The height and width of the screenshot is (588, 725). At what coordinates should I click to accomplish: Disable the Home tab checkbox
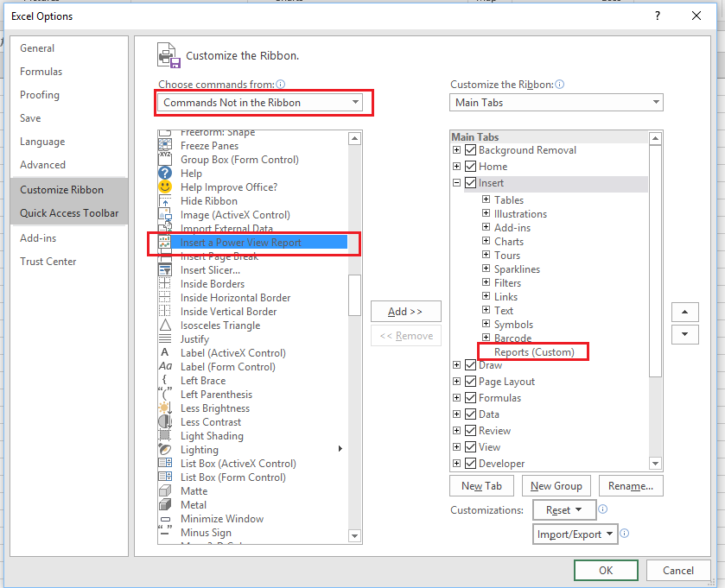click(469, 166)
